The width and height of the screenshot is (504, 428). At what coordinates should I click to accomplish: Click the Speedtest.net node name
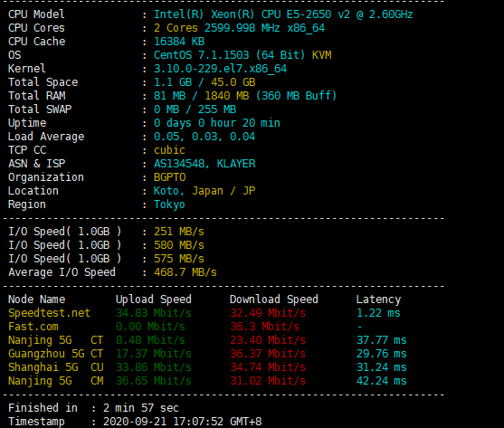(x=49, y=313)
